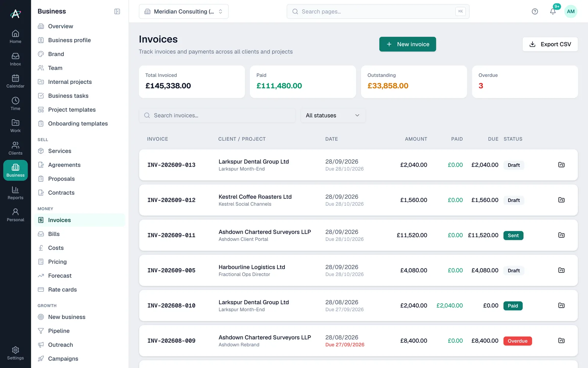588x368 pixels.
Task: Focus the Search pages field
Action: click(x=378, y=11)
